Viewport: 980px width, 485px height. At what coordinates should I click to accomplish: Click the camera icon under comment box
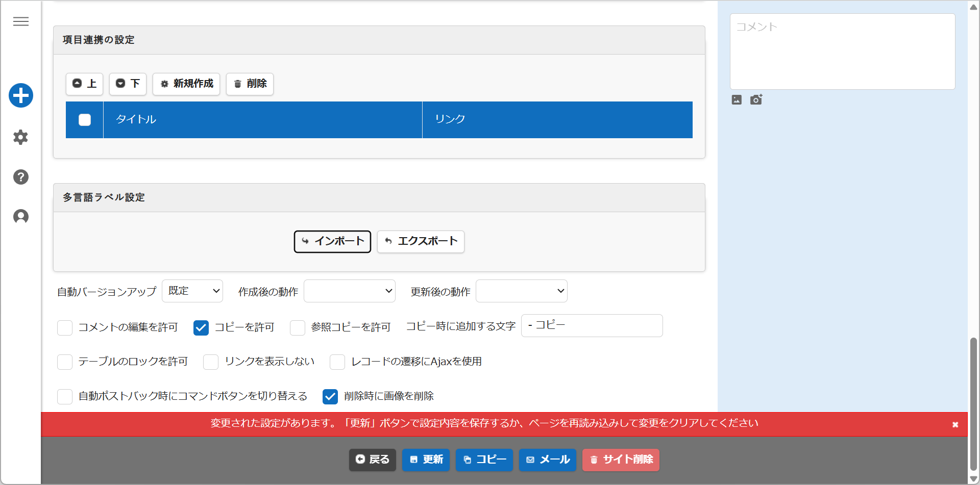(756, 99)
